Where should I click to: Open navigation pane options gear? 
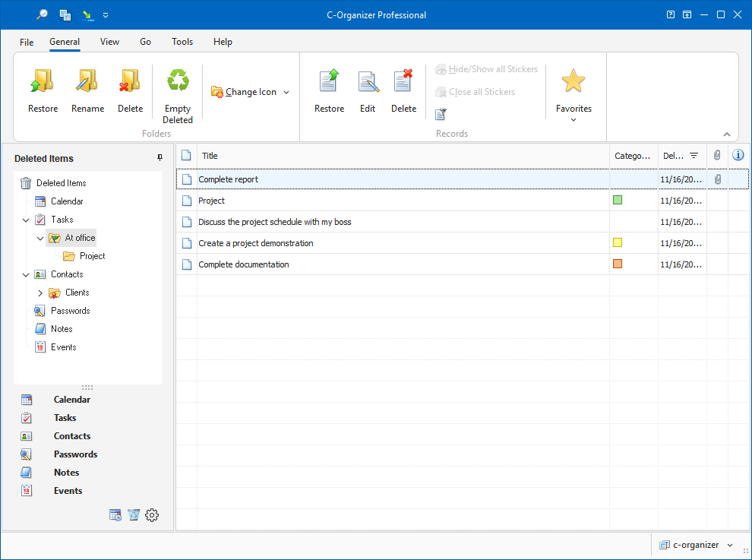tap(152, 515)
